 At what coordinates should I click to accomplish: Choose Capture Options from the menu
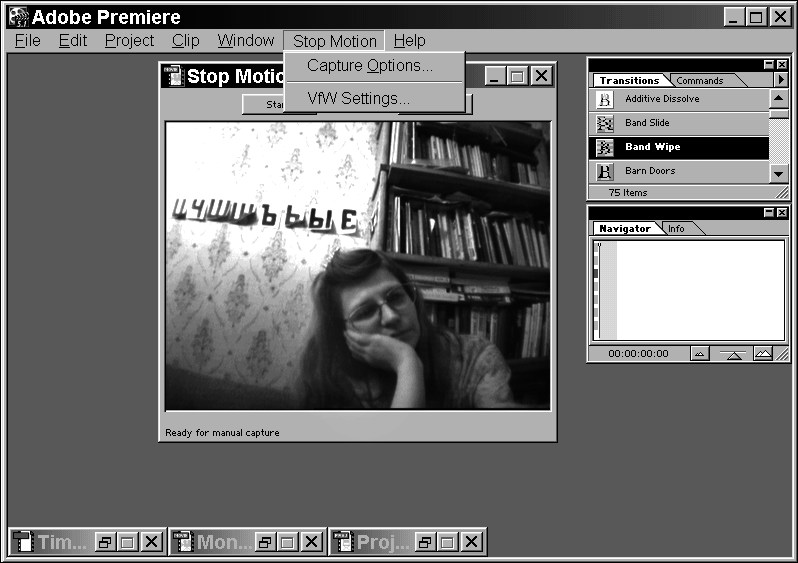(375, 66)
